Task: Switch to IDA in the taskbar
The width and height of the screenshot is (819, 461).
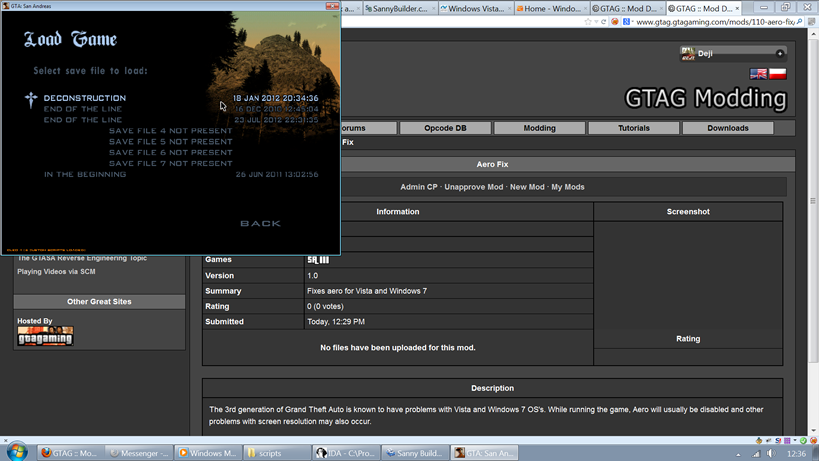Action: 346,453
